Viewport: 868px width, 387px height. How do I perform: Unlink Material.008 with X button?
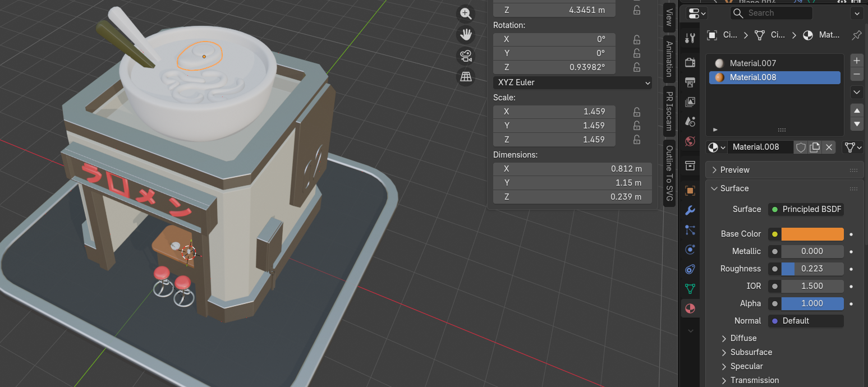click(x=829, y=147)
